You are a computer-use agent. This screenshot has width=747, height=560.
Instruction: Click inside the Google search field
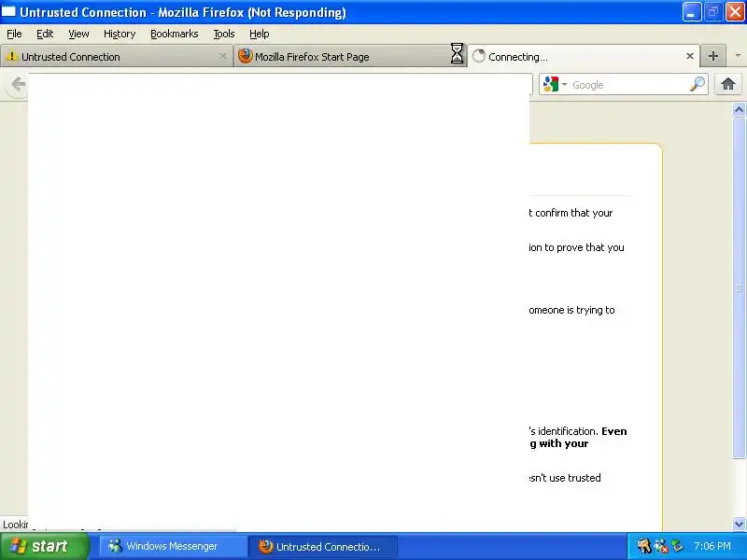pos(628,85)
